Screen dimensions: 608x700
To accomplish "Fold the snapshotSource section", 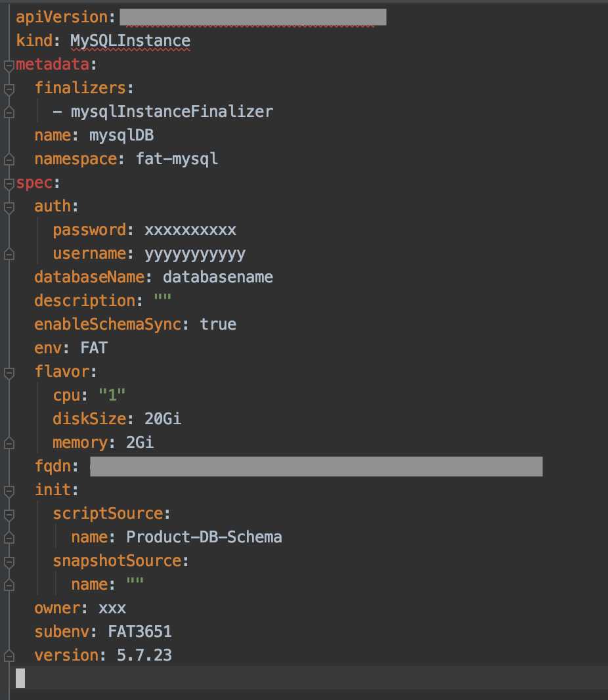I will (x=9, y=561).
